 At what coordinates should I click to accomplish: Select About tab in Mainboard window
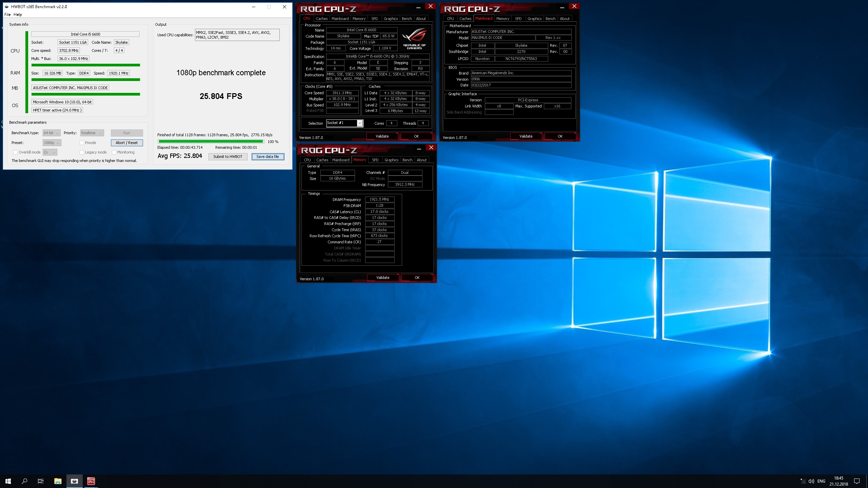pyautogui.click(x=565, y=19)
